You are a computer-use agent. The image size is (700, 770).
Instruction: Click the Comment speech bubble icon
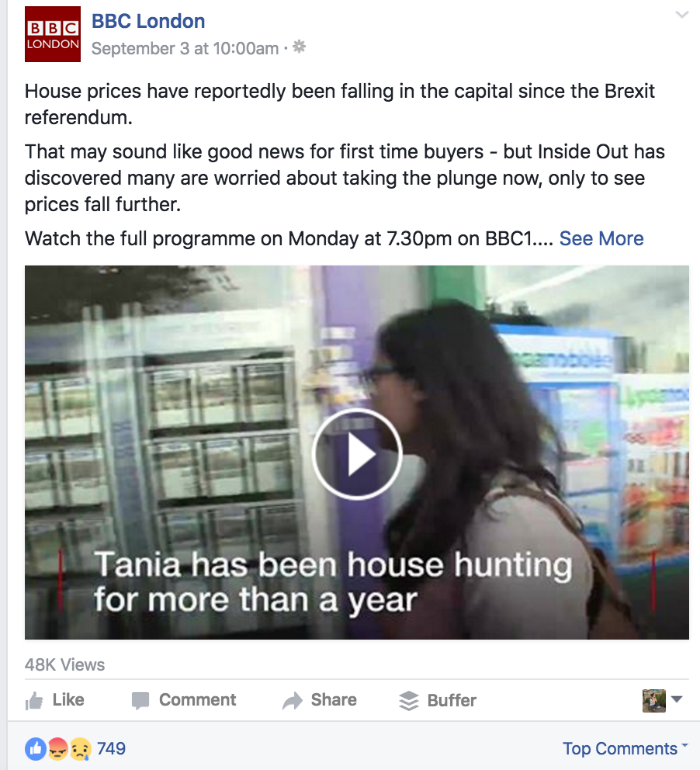[140, 700]
